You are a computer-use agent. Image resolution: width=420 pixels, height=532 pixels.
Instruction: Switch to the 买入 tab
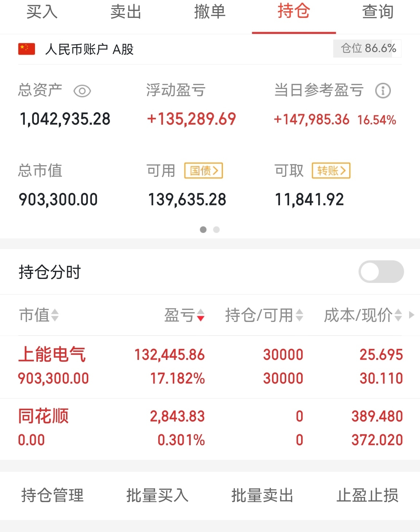42,12
